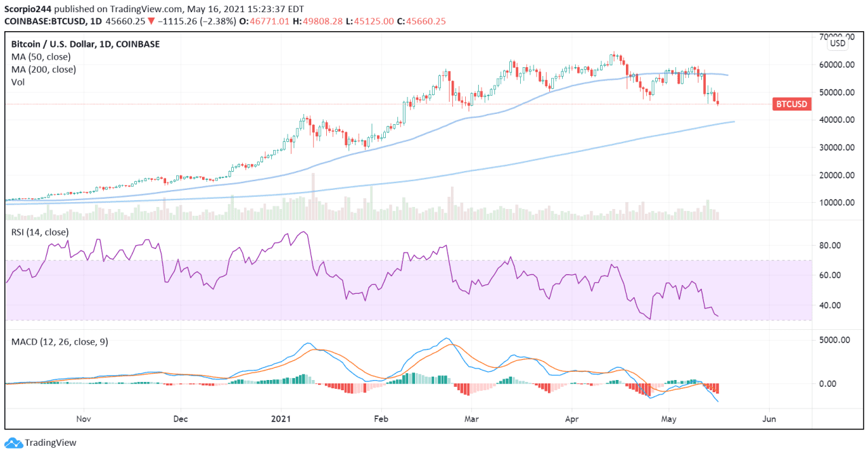The image size is (868, 456).
Task: Toggle the Vol indicator legend
Action: pyautogui.click(x=18, y=82)
